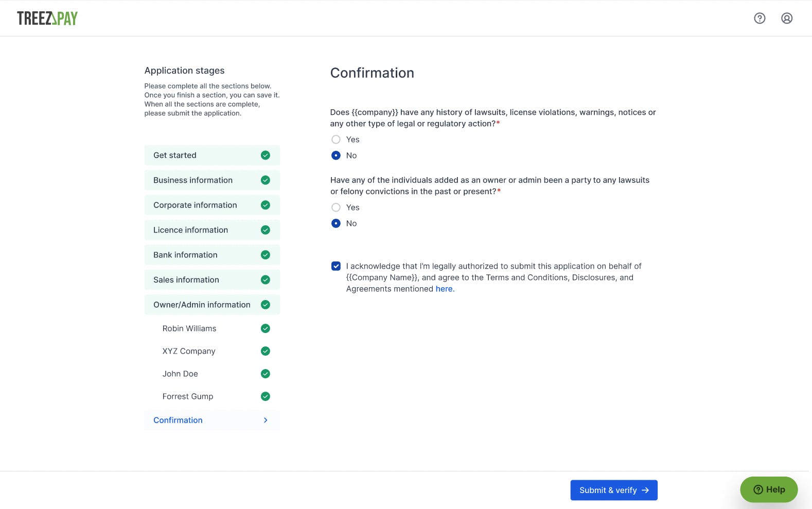
Task: Click green checkmark beside Get started
Action: pyautogui.click(x=266, y=155)
